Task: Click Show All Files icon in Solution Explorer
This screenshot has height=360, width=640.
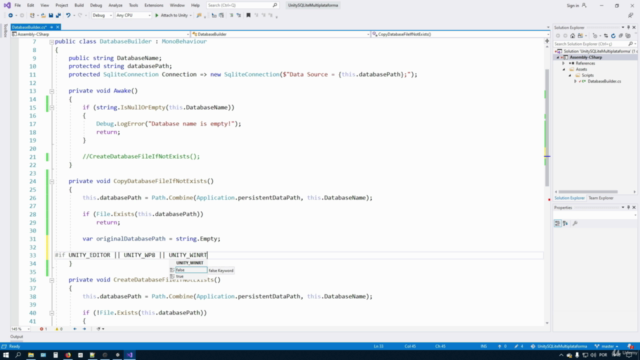Action: [628, 36]
